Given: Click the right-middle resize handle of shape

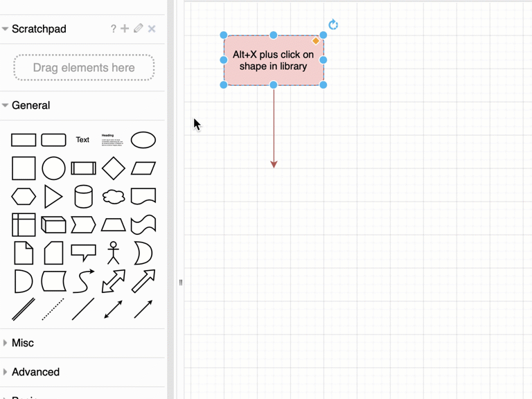Looking at the screenshot, I should point(323,60).
